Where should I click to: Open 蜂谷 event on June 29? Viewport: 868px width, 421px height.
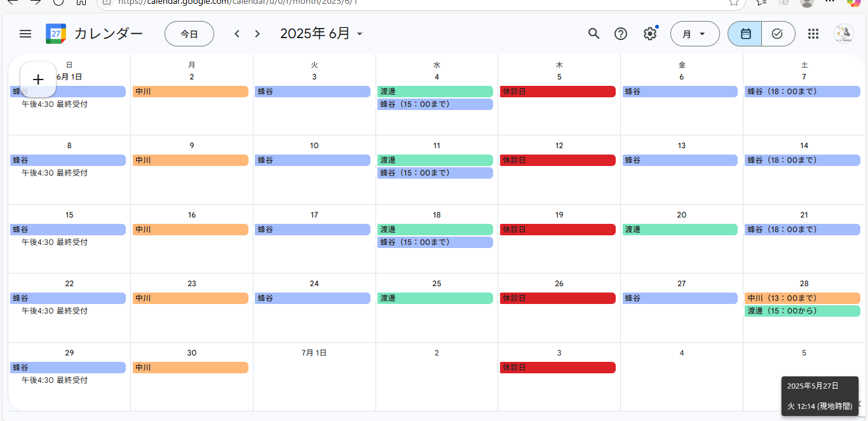coord(68,368)
